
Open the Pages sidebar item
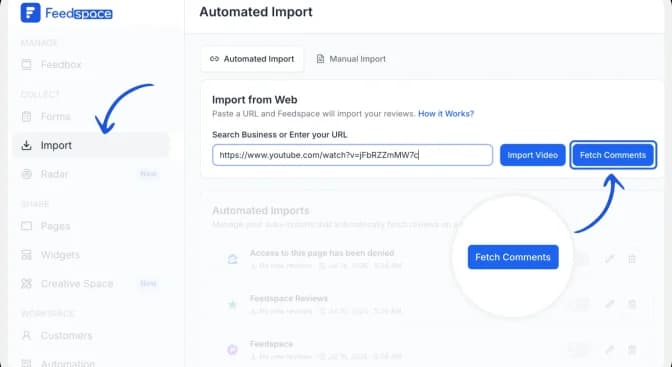(55, 226)
